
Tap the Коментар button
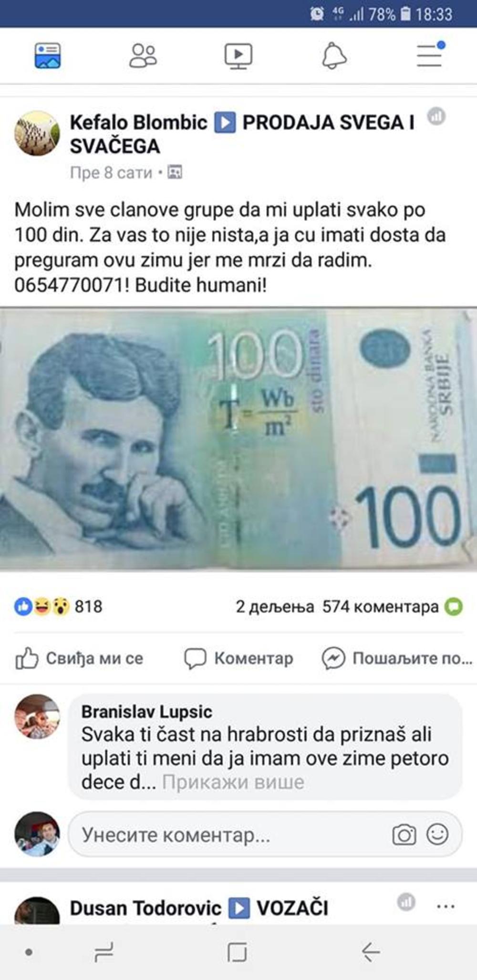tap(238, 658)
